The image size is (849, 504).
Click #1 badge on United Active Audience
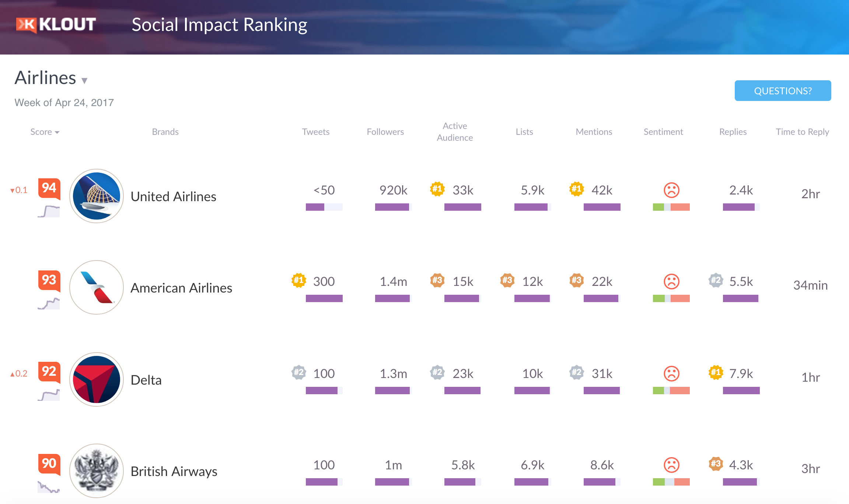tap(437, 189)
